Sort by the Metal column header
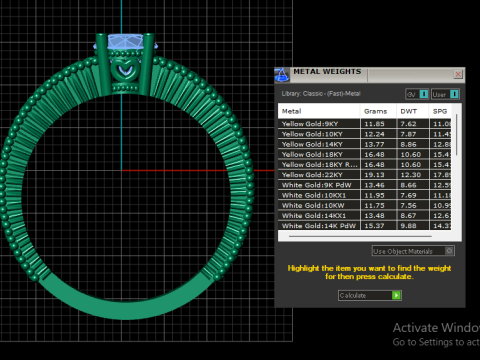Image resolution: width=480 pixels, height=360 pixels. coord(319,111)
